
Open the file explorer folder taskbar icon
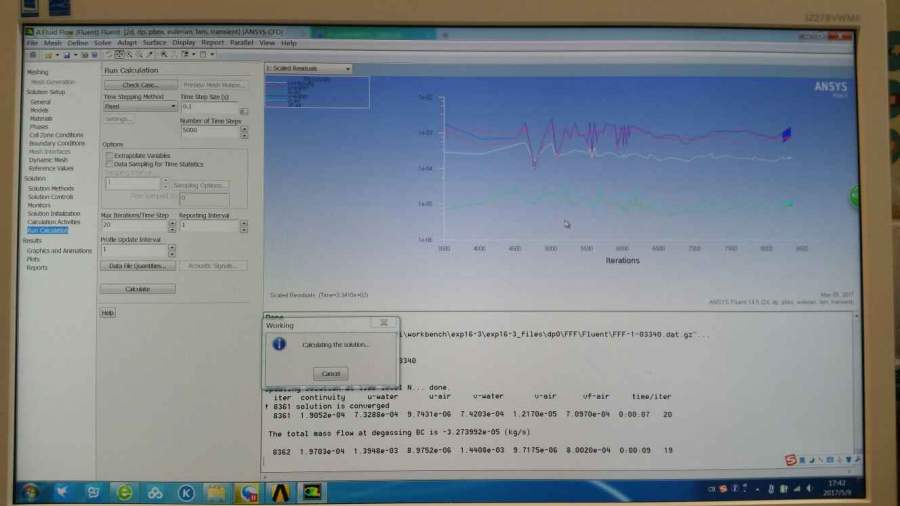(216, 493)
